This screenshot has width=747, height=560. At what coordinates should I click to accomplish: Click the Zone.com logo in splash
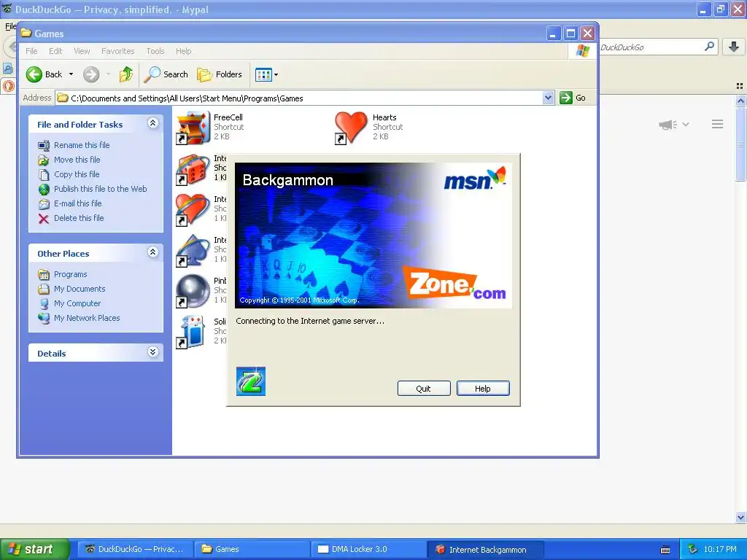click(x=455, y=284)
